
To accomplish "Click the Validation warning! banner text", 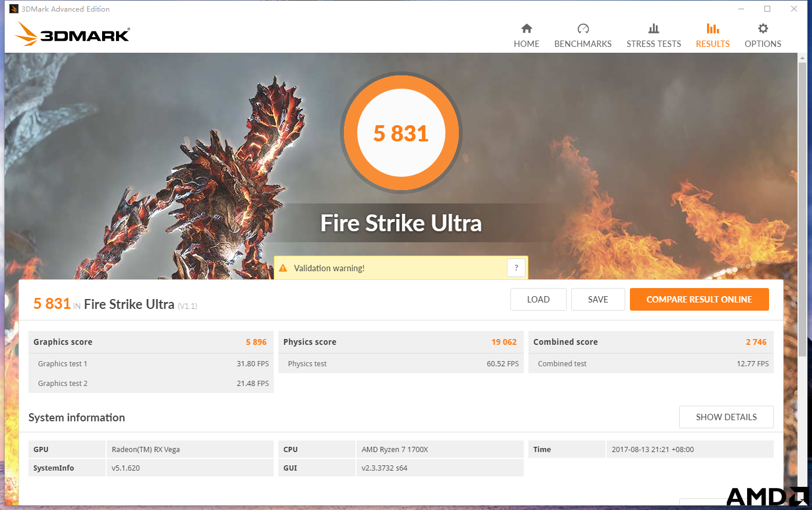I will (329, 268).
